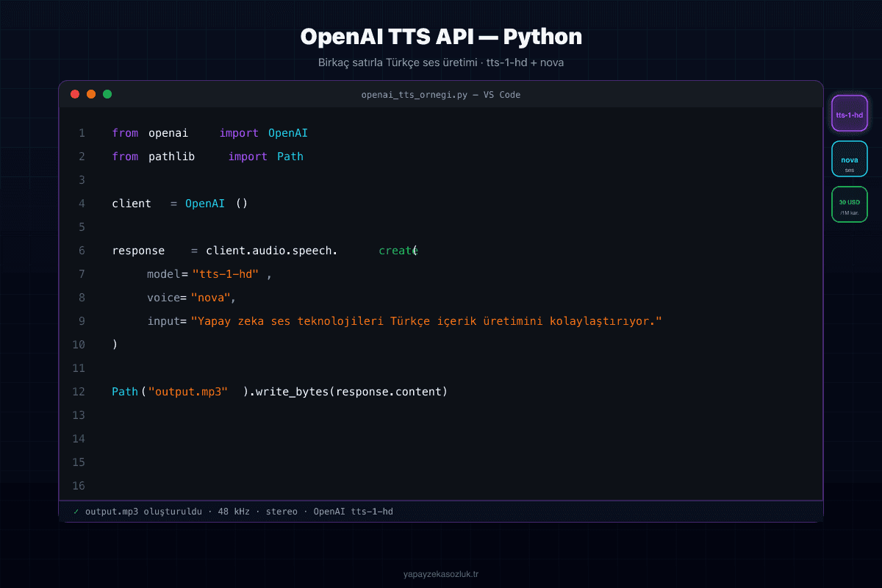Click the "openai" module name on line 1
Screen dimensions: 882x588
168,133
